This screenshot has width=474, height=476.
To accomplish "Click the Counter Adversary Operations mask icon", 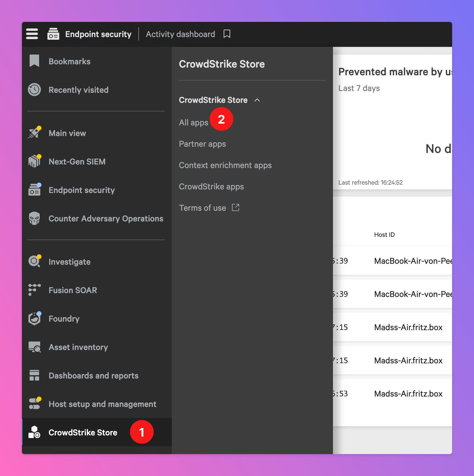I will pos(34,218).
